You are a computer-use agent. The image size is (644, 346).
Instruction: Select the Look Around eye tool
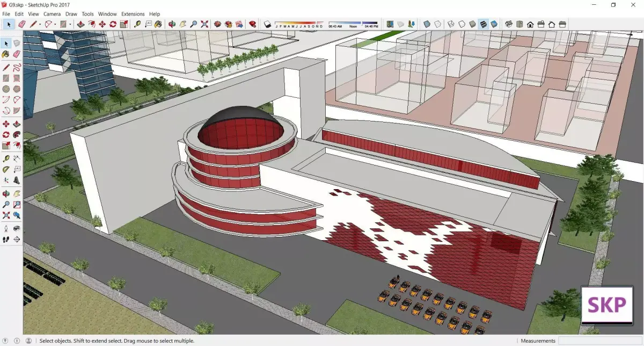click(x=17, y=229)
